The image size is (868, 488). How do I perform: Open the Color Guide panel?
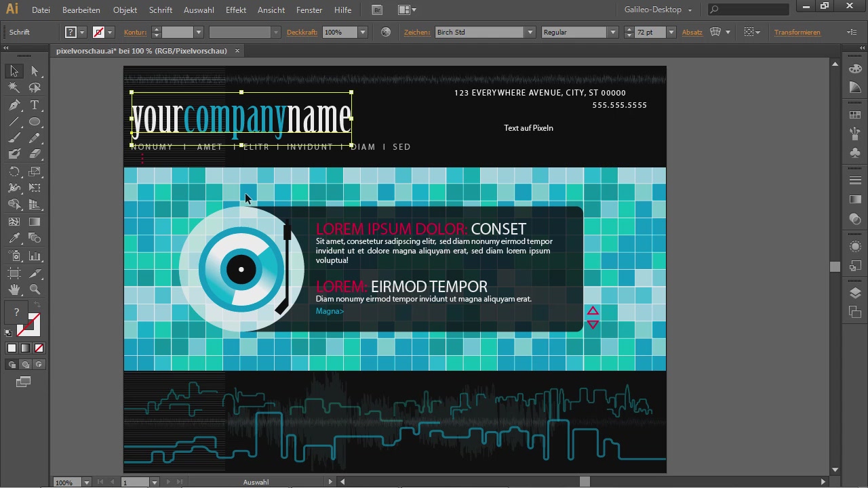855,88
